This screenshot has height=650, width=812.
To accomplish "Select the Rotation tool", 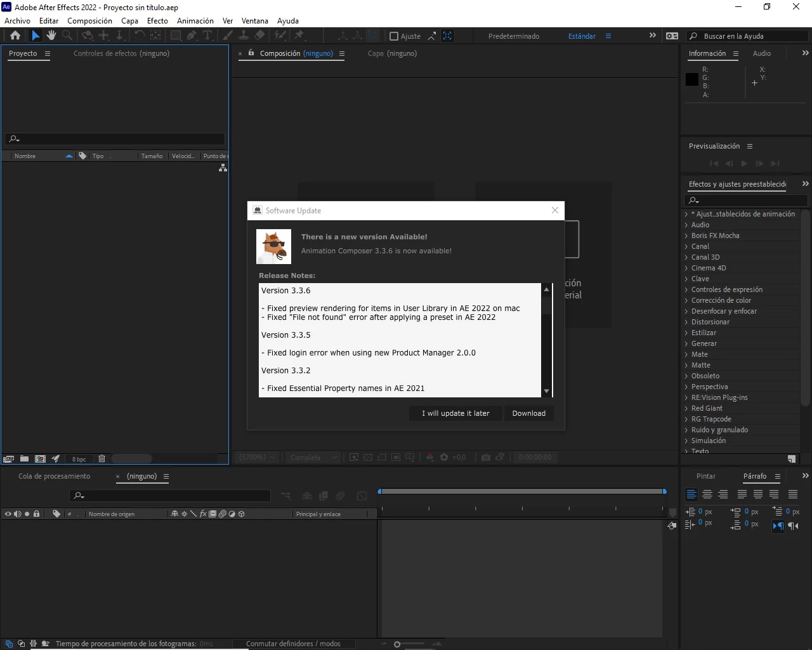I will (x=139, y=36).
